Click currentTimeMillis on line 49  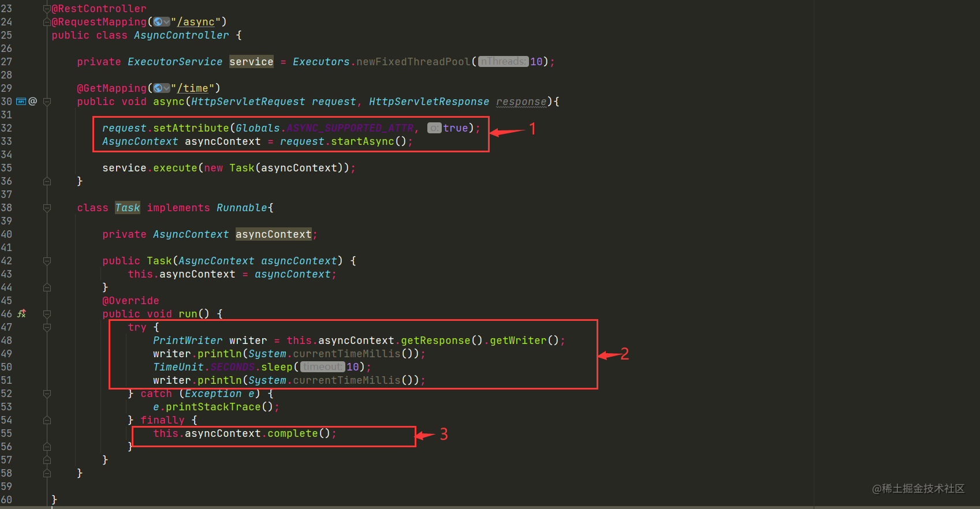346,354
